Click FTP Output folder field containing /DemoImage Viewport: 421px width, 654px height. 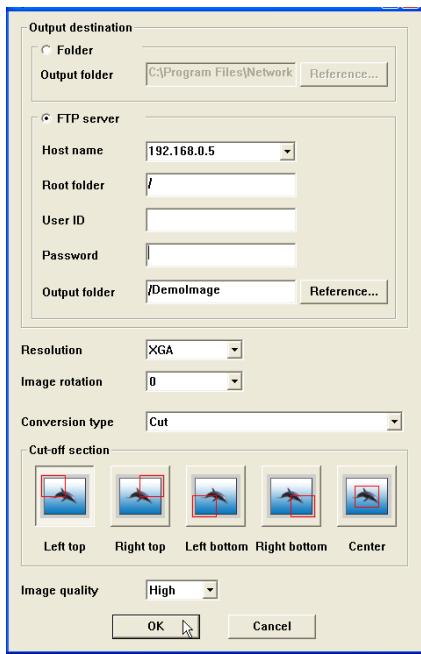(x=221, y=292)
